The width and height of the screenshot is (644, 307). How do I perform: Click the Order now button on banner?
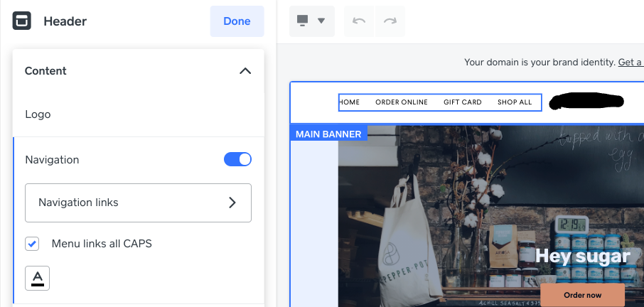tap(582, 295)
